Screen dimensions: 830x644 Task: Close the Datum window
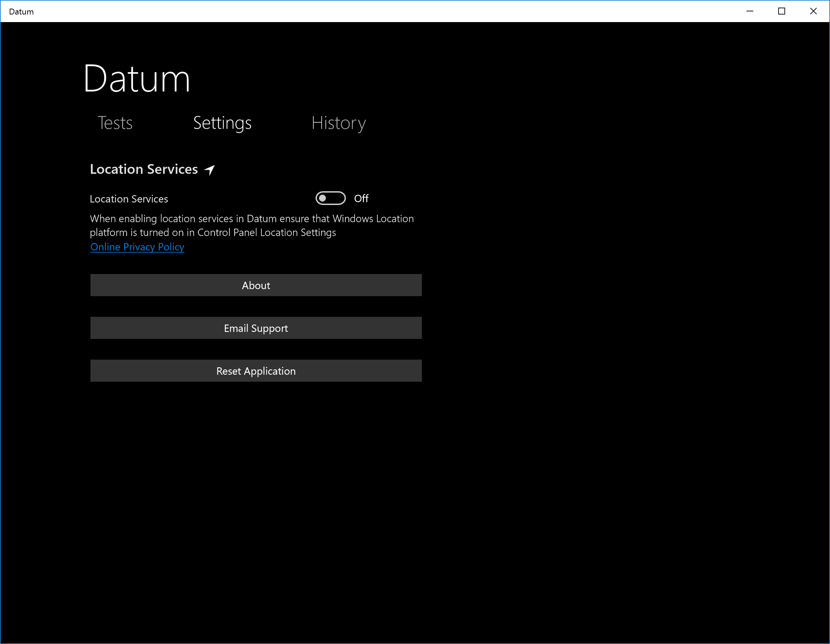click(813, 11)
